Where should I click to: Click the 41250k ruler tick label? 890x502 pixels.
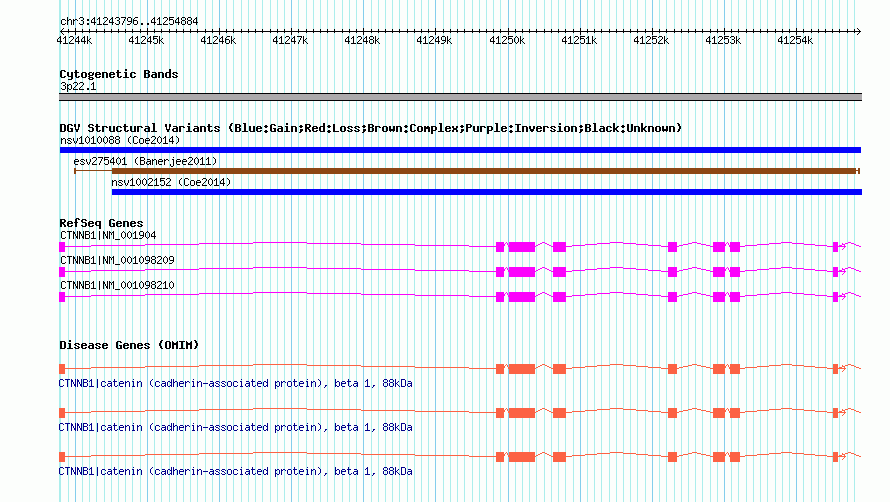point(507,40)
